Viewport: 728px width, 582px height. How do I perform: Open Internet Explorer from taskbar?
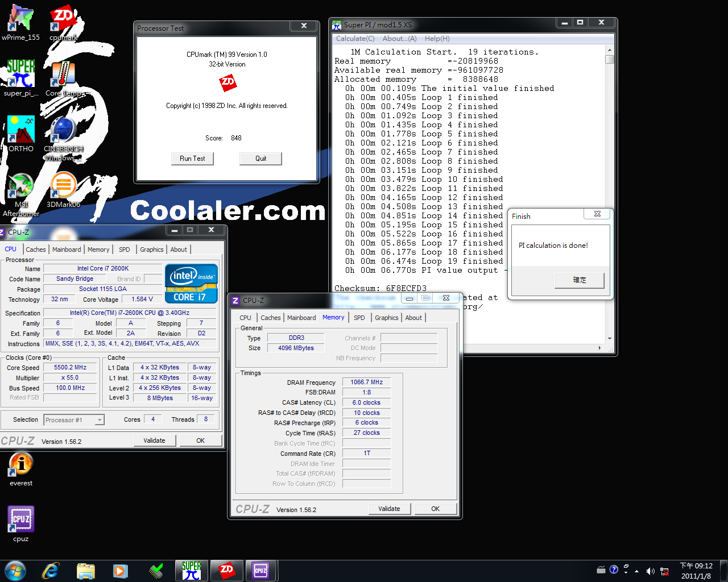click(x=51, y=570)
